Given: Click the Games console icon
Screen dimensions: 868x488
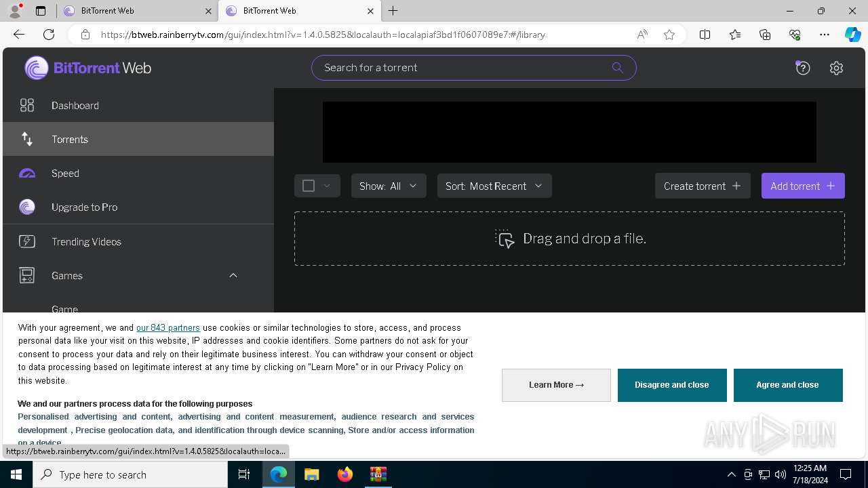Looking at the screenshot, I should coord(27,275).
